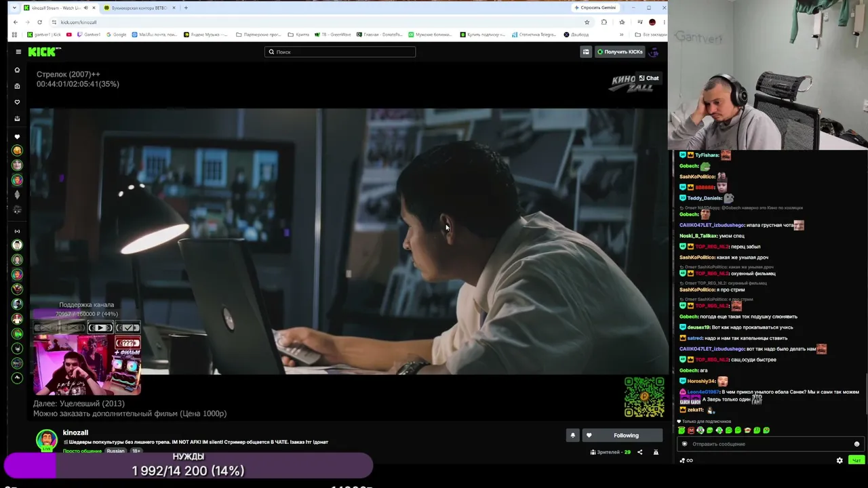This screenshot has height=488, width=868.
Task: Click the Получить KICKs button
Action: (x=619, y=52)
